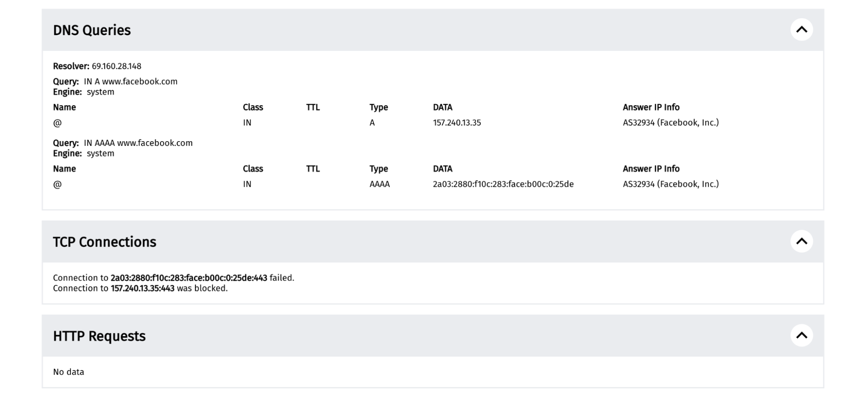Image resolution: width=868 pixels, height=407 pixels.
Task: Collapse the DNS Queries section chevron
Action: click(801, 30)
